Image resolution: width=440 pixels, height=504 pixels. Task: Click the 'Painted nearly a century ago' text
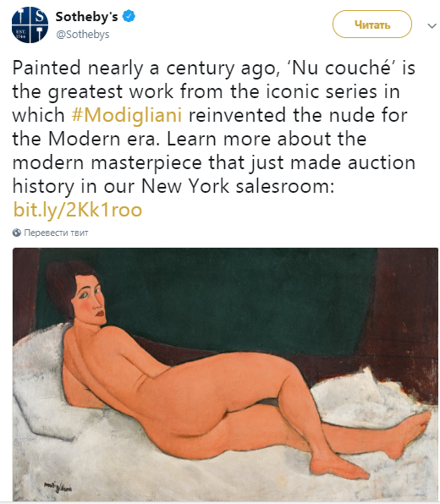pyautogui.click(x=146, y=68)
